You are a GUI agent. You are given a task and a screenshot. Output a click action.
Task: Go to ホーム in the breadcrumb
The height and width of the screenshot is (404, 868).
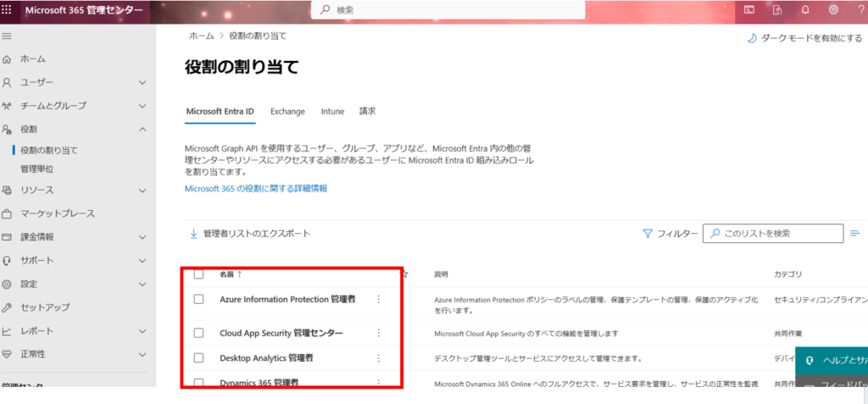[x=202, y=36]
